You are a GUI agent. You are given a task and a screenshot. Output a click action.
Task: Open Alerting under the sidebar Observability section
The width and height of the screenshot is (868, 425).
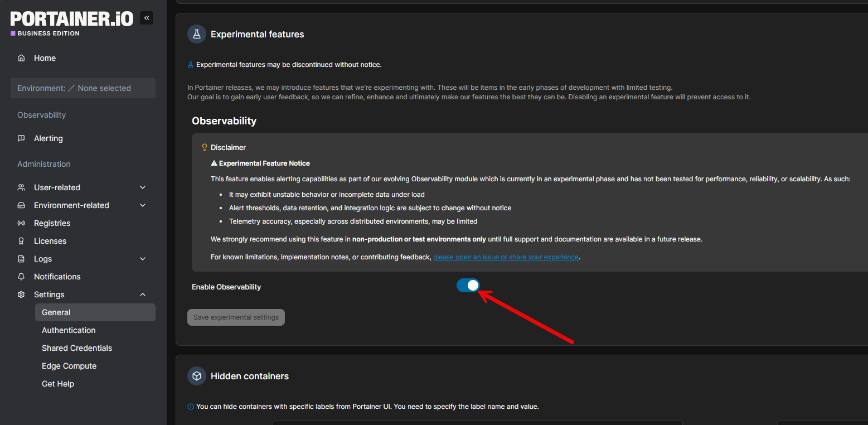click(48, 138)
